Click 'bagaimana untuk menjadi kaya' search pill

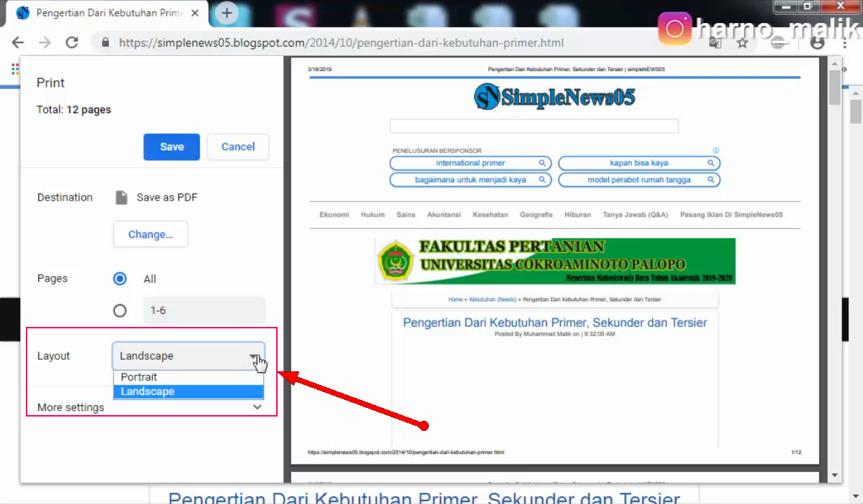point(471,180)
